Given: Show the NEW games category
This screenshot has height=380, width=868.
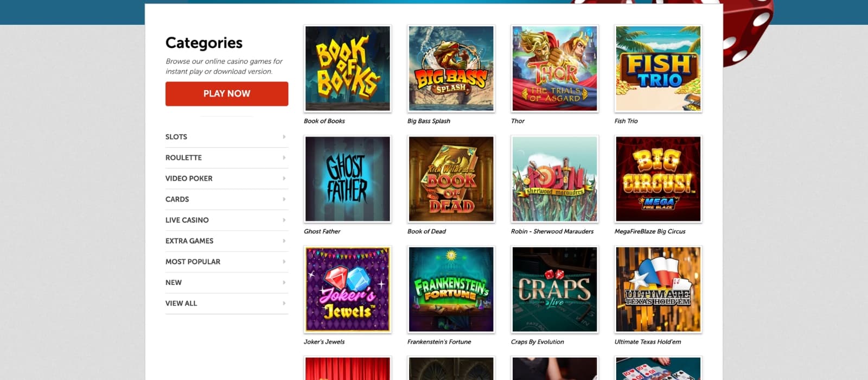Looking at the screenshot, I should [x=227, y=282].
